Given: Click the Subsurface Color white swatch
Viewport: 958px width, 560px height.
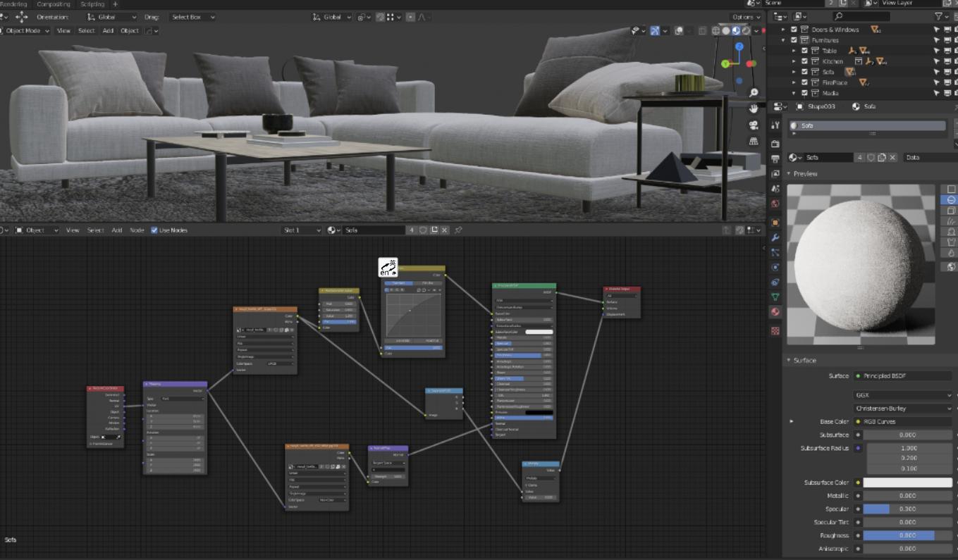Looking at the screenshot, I should [907, 483].
